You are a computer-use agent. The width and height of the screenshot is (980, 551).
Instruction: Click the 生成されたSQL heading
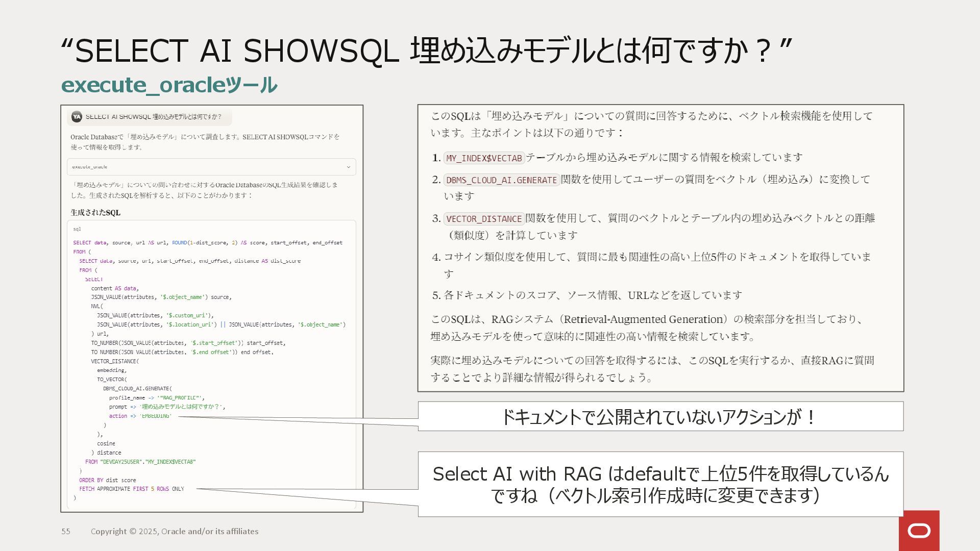95,212
